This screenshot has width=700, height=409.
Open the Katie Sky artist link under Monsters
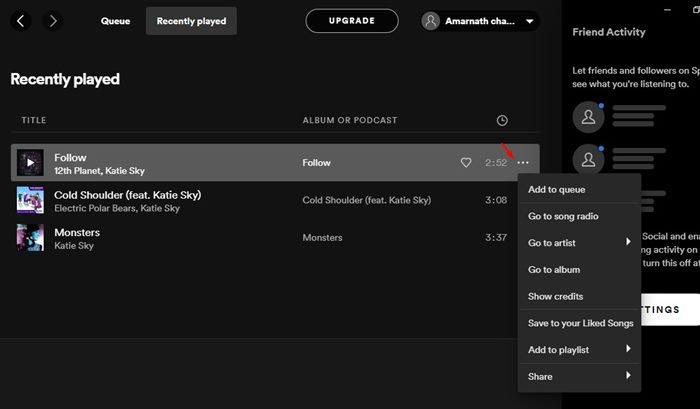(74, 246)
